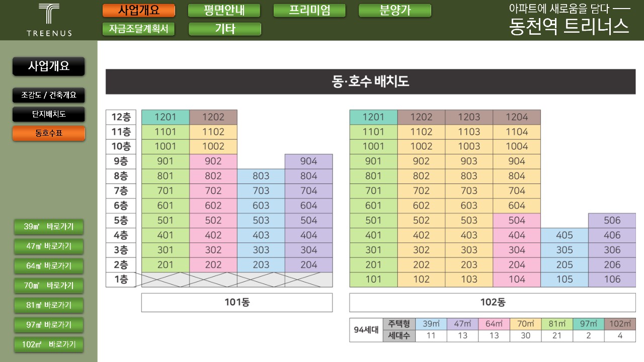Open the 64㎡ 바로가기 shortcut

(49, 266)
